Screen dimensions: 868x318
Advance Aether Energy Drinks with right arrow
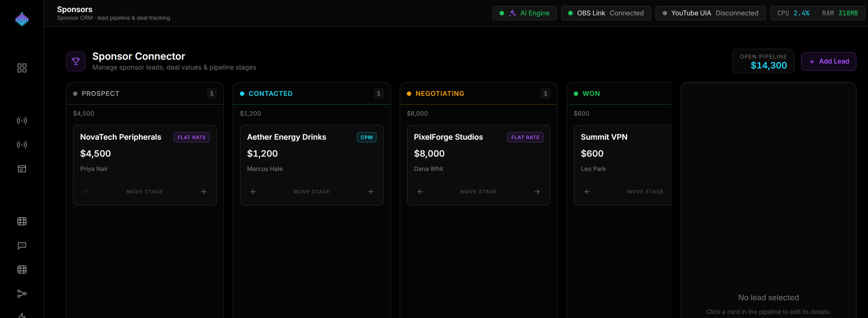point(370,192)
